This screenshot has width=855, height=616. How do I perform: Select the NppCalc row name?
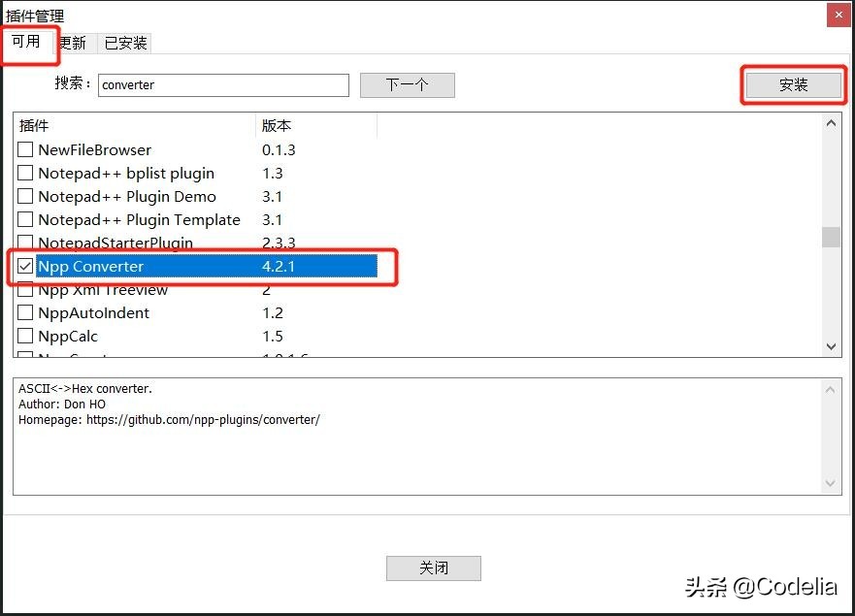(68, 337)
